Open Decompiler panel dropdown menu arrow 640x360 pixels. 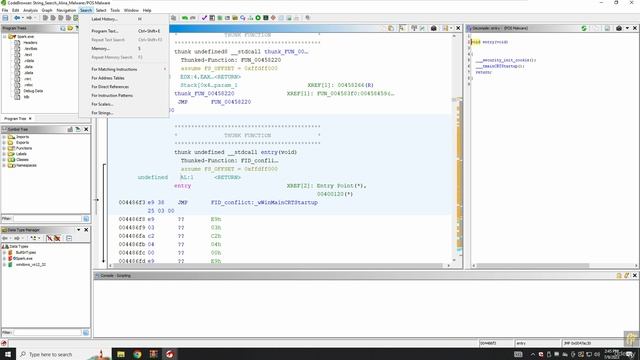pyautogui.click(x=627, y=28)
